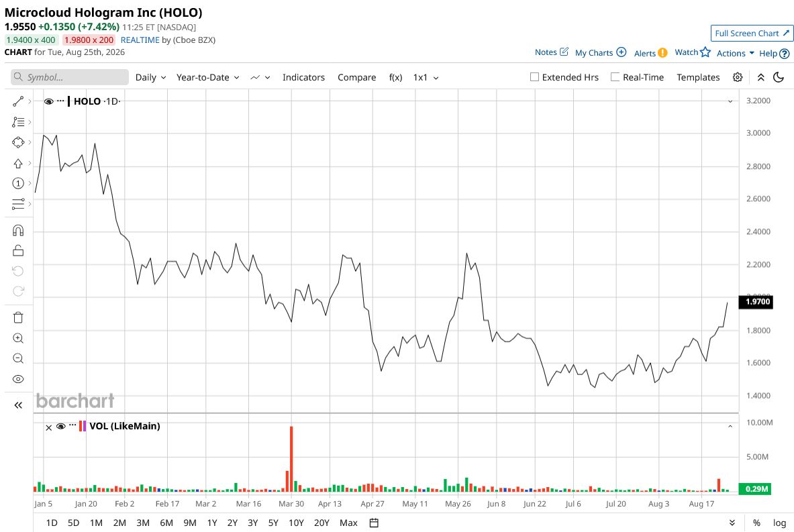This screenshot has width=794, height=532.
Task: Open HOLO series more options dots
Action: [61, 100]
